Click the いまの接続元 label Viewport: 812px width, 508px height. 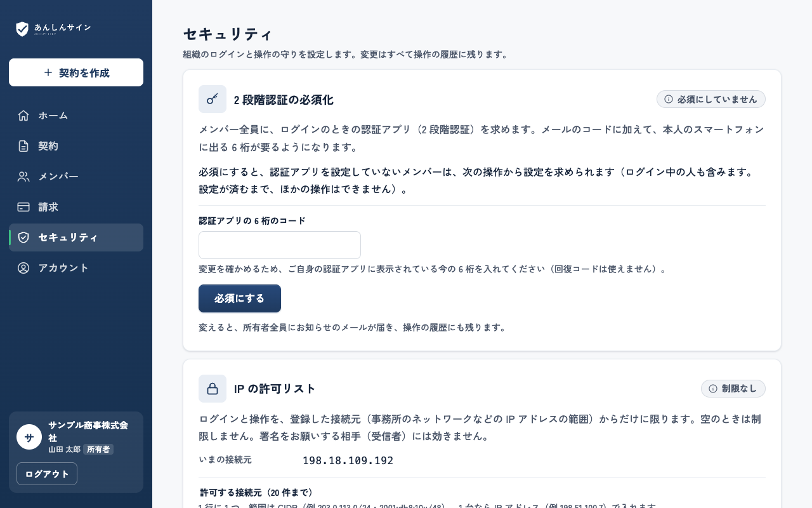click(x=225, y=460)
